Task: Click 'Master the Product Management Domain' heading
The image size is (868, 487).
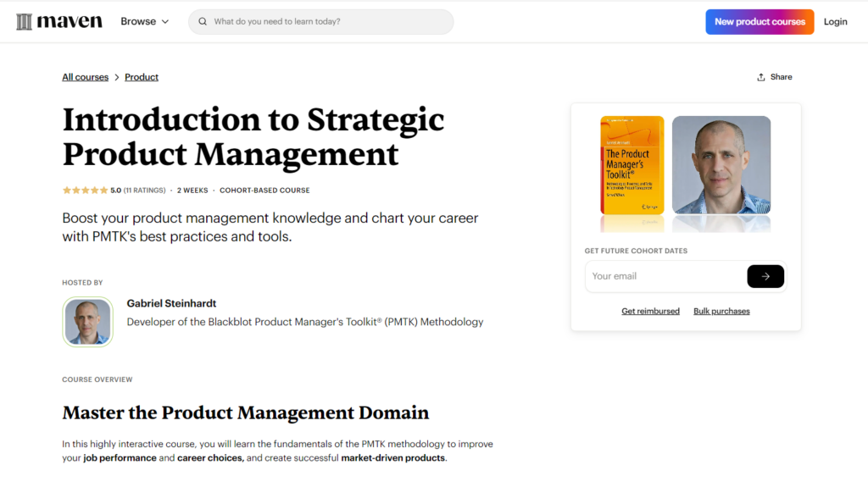Action: (246, 412)
